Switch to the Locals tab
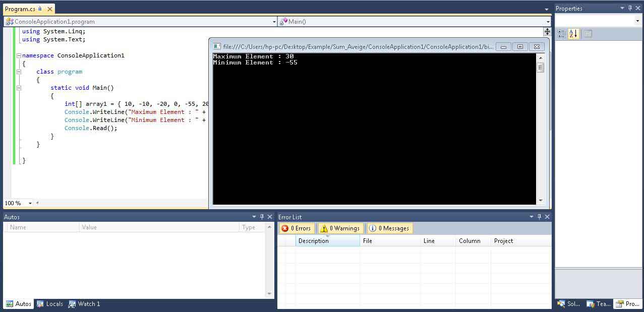The width and height of the screenshot is (644, 312). click(50, 304)
